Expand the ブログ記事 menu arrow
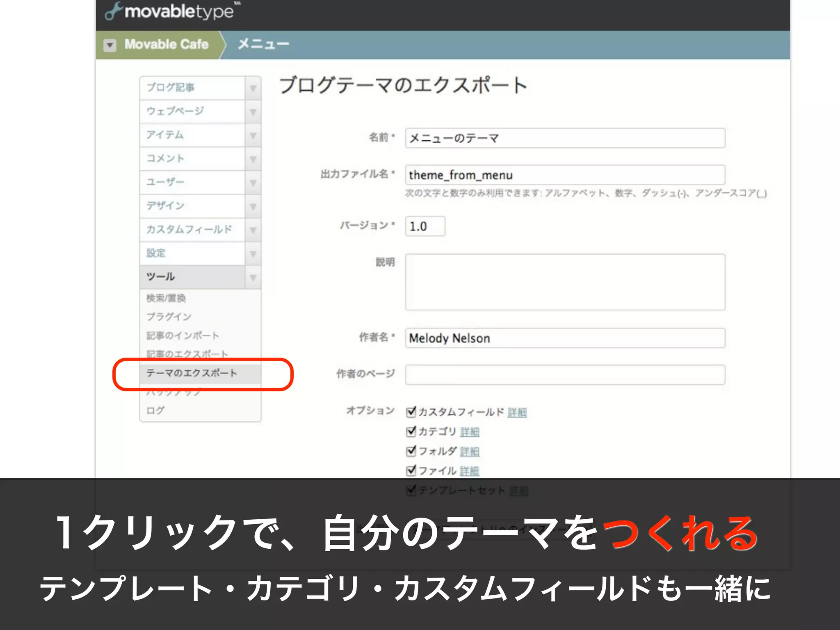Image resolution: width=840 pixels, height=630 pixels. coord(253,88)
